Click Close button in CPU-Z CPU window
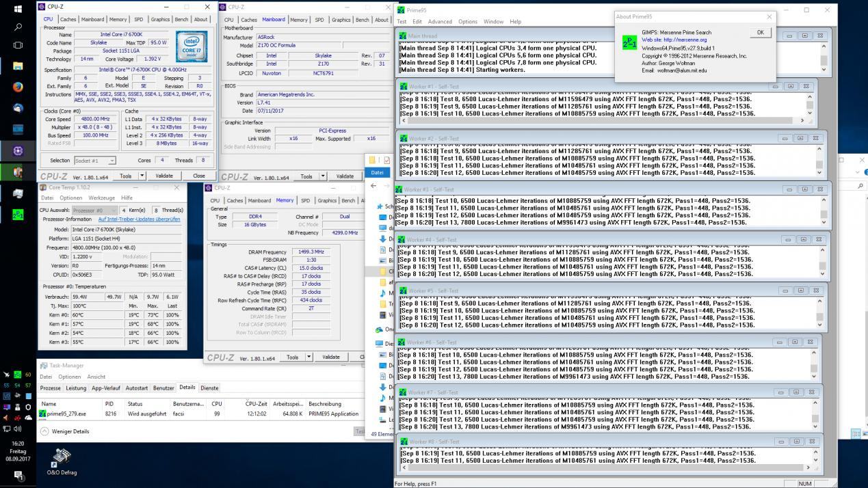This screenshot has width=868, height=488. tap(198, 176)
